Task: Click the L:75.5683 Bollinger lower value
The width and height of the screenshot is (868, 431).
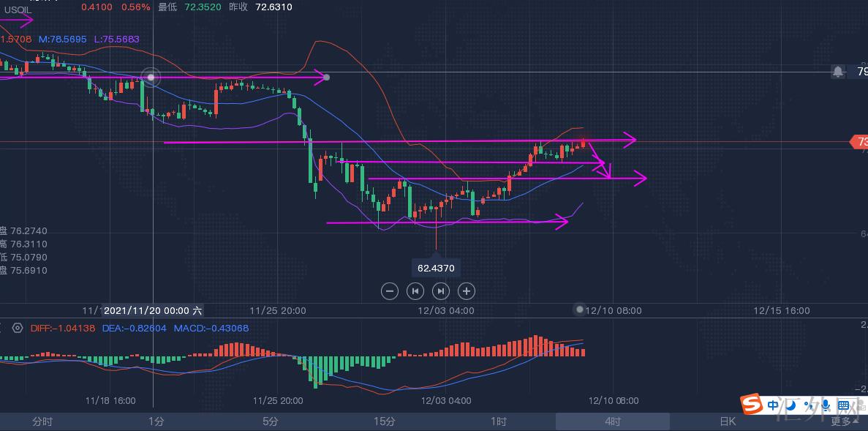Action: click(x=117, y=40)
